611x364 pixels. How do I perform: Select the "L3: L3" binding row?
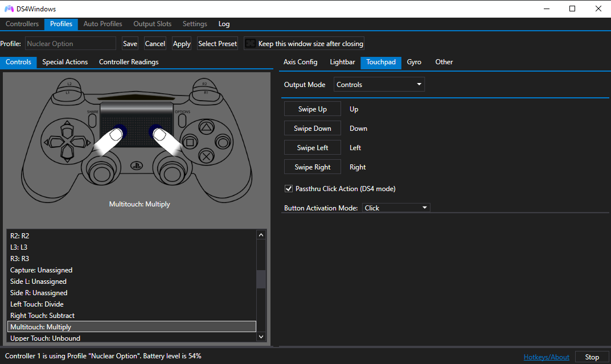[x=132, y=247]
